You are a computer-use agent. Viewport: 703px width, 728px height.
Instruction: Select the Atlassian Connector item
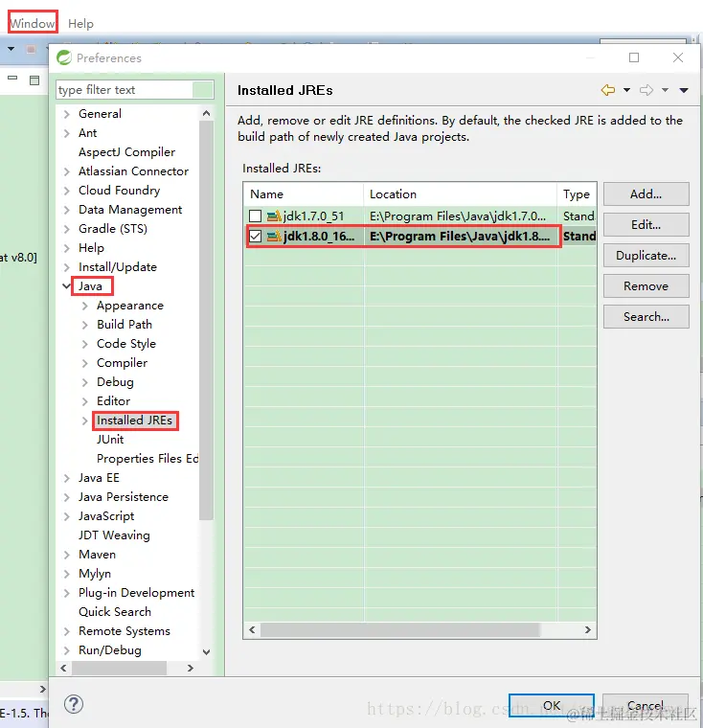point(133,171)
